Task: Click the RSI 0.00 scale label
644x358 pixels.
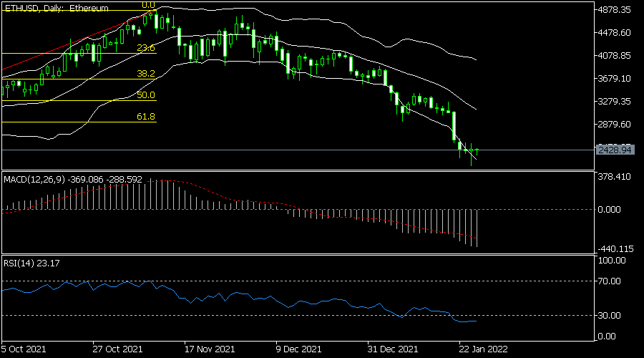Action: coord(607,337)
